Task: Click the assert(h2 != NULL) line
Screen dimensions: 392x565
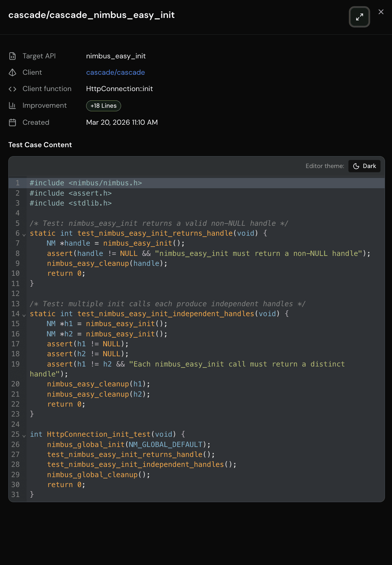Action: tap(88, 354)
